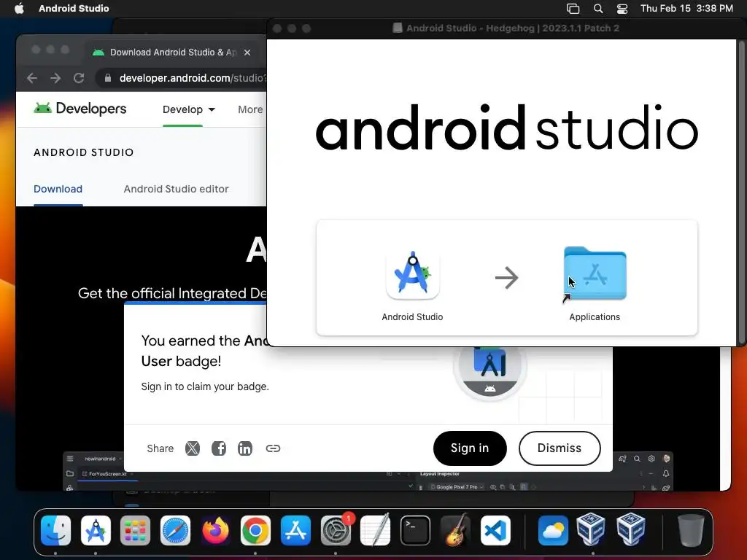Click the browser back arrow in Chrome
Viewport: 747px width, 560px height.
pyautogui.click(x=32, y=78)
